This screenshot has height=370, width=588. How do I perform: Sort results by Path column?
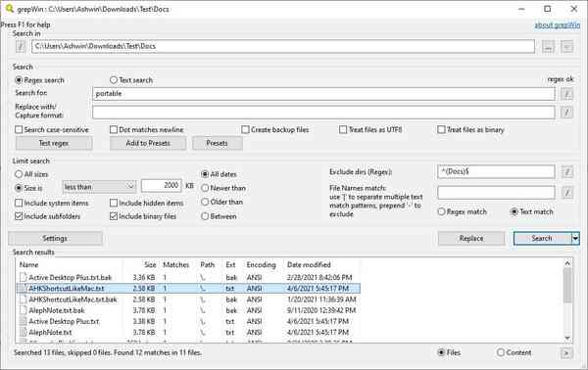208,264
